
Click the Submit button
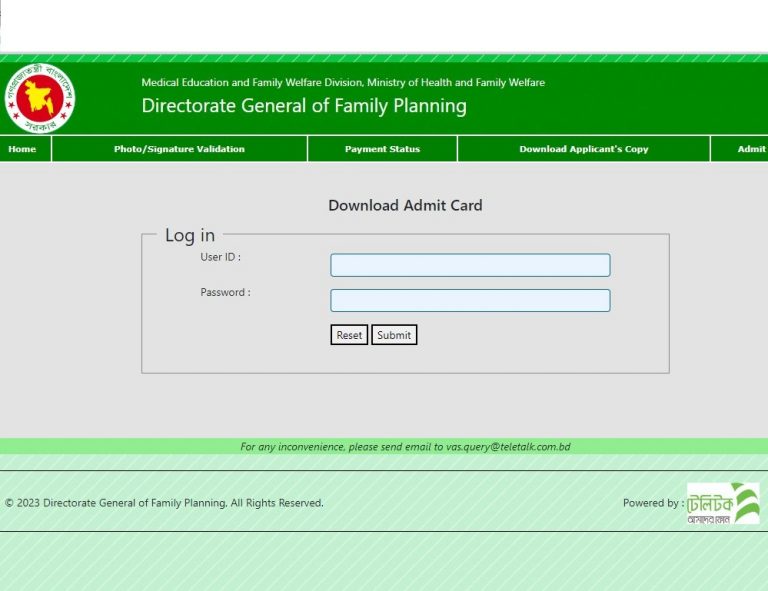[394, 335]
